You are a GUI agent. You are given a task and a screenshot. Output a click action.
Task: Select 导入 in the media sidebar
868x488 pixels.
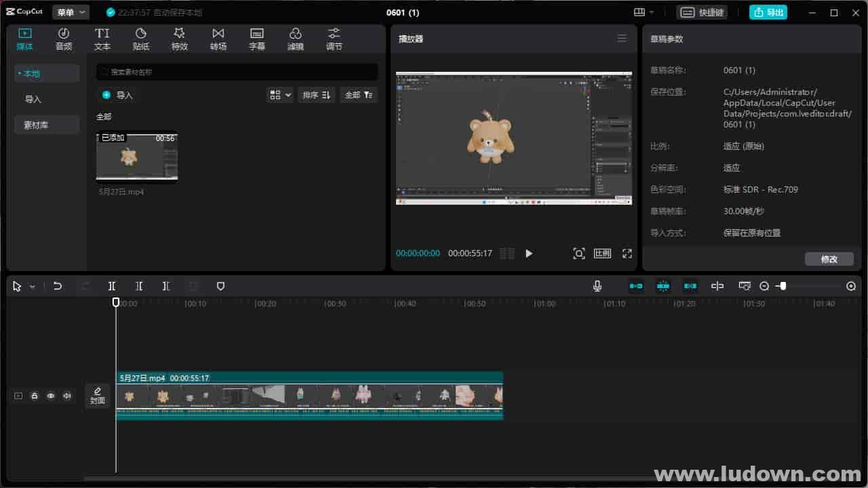click(x=46, y=99)
